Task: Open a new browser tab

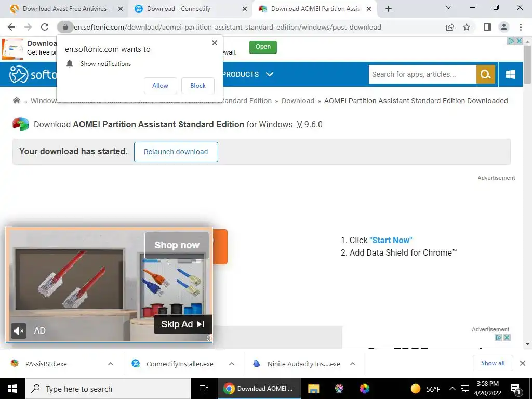Action: pyautogui.click(x=389, y=9)
